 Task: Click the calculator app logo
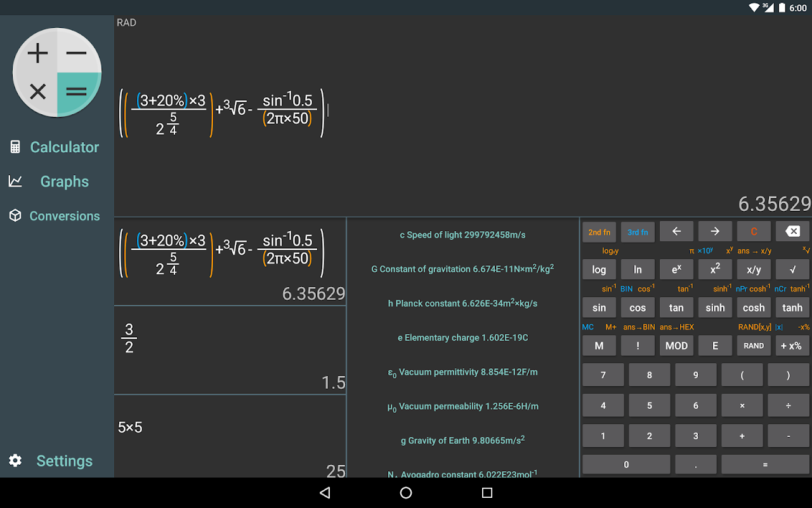[x=57, y=72]
